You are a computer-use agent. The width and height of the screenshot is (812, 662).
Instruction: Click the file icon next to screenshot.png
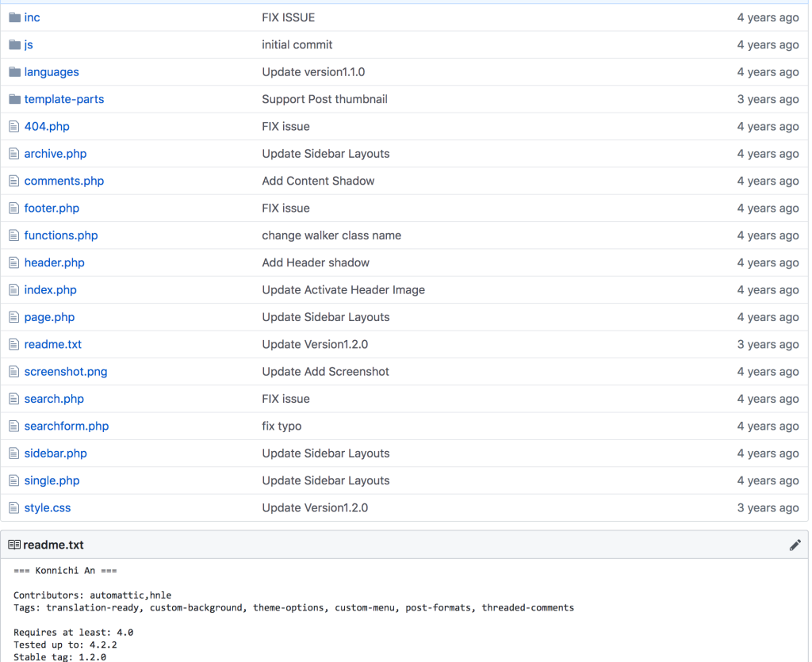tap(13, 372)
